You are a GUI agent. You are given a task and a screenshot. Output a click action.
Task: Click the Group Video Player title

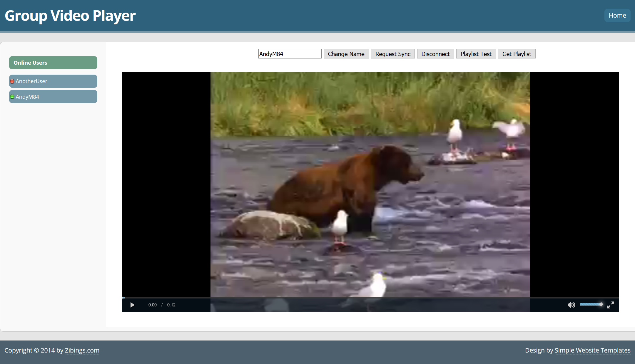(x=70, y=16)
